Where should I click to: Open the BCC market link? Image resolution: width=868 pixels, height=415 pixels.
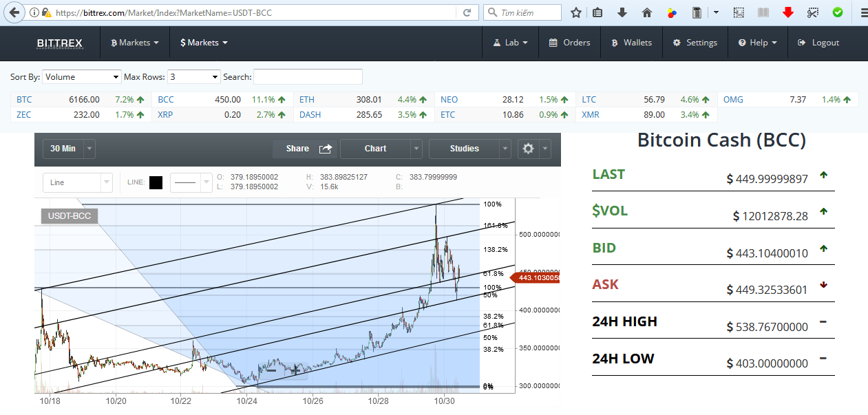coord(166,100)
